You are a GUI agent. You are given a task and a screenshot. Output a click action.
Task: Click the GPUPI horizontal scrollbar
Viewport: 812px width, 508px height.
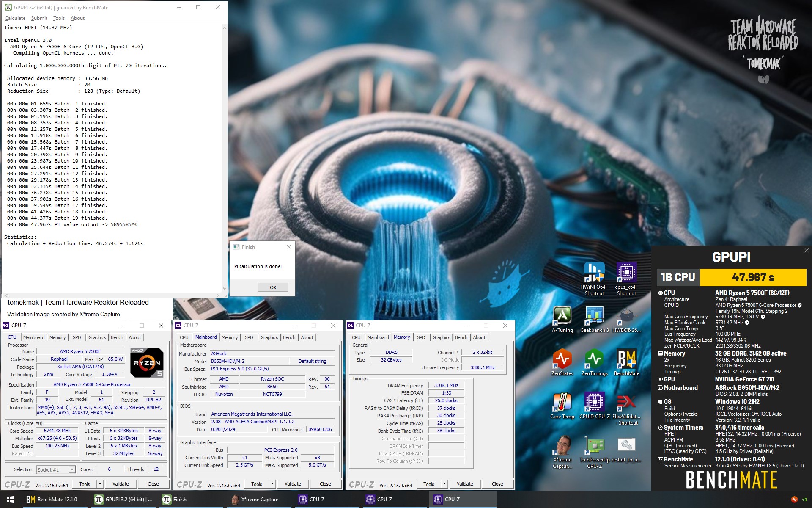[x=112, y=295]
